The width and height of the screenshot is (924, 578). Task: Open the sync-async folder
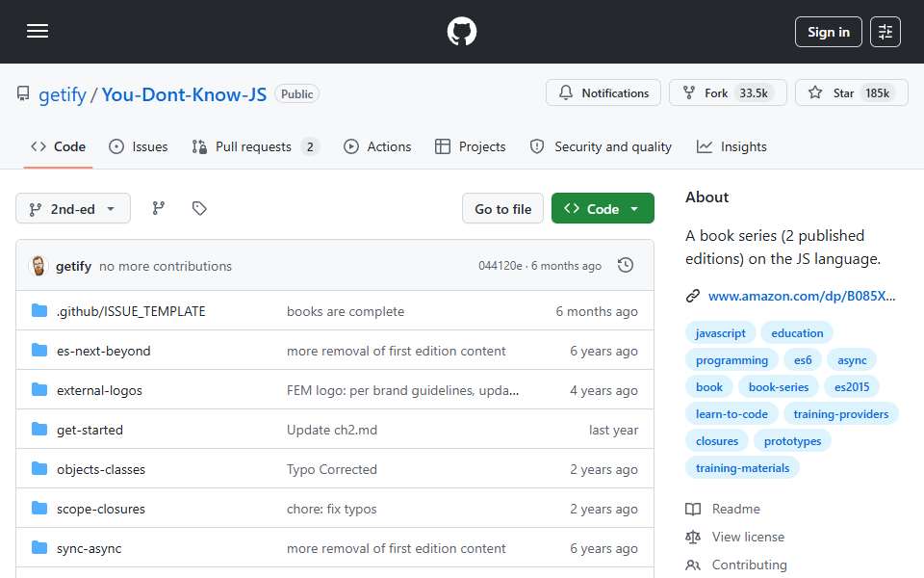[x=89, y=548]
